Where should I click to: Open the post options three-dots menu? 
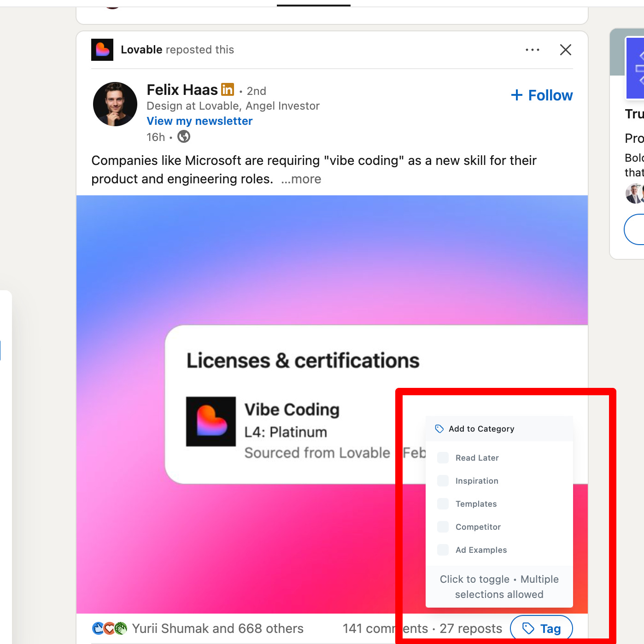point(533,50)
